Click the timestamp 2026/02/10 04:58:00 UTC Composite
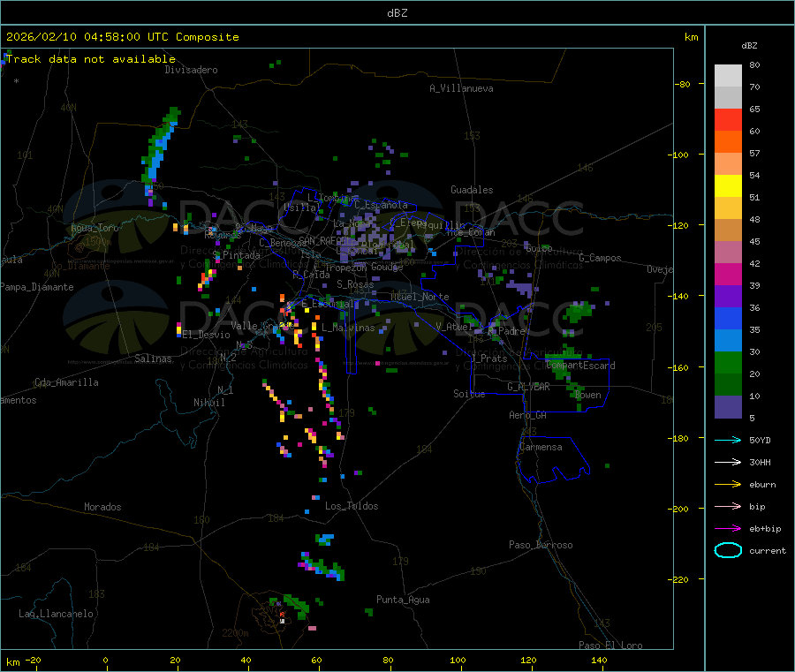 pos(122,37)
